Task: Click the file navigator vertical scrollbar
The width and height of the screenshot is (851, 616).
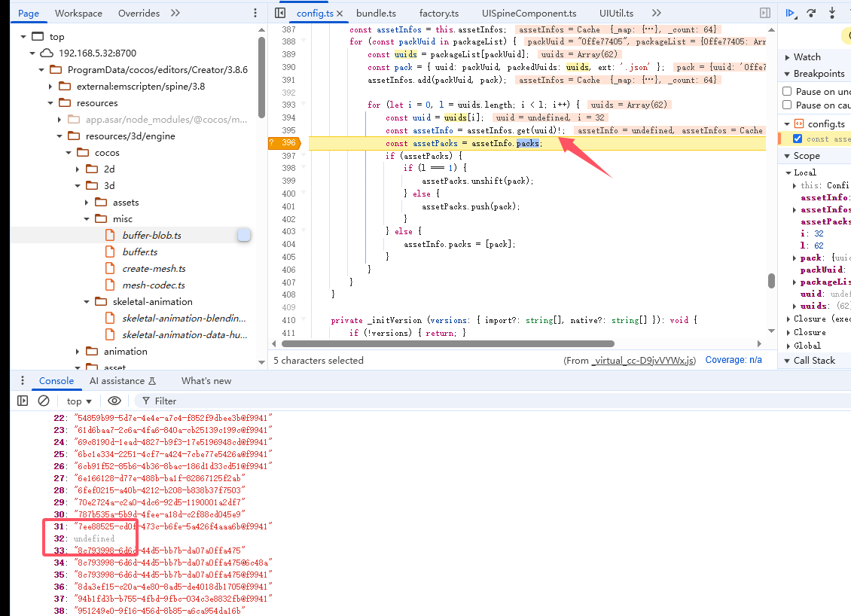Action: tap(261, 77)
